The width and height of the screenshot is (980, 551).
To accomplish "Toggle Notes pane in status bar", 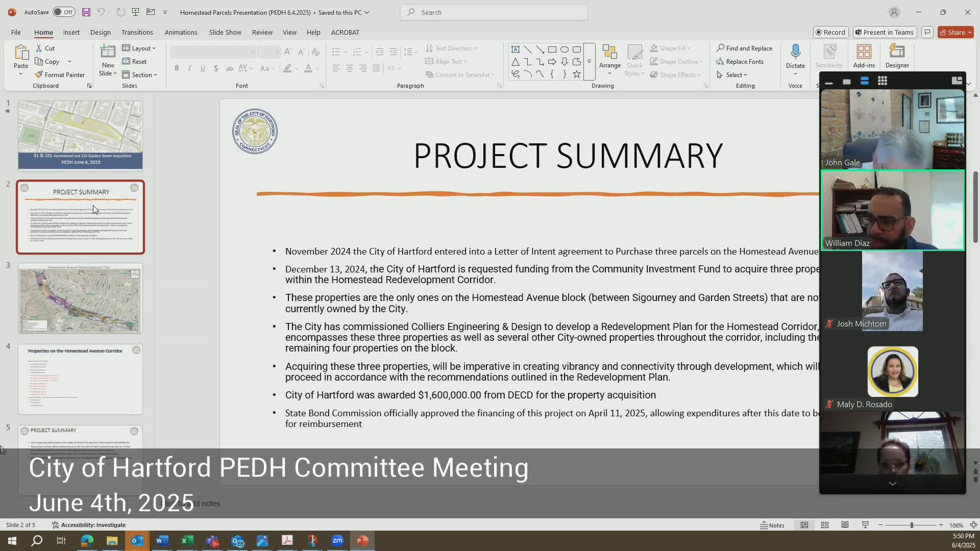I will point(772,525).
